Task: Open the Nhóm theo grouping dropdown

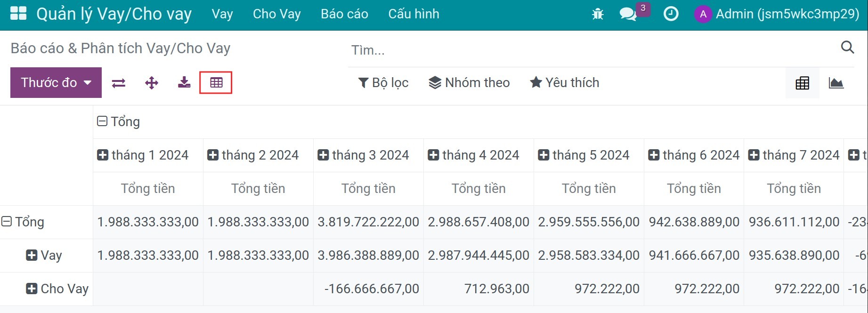Action: (469, 83)
